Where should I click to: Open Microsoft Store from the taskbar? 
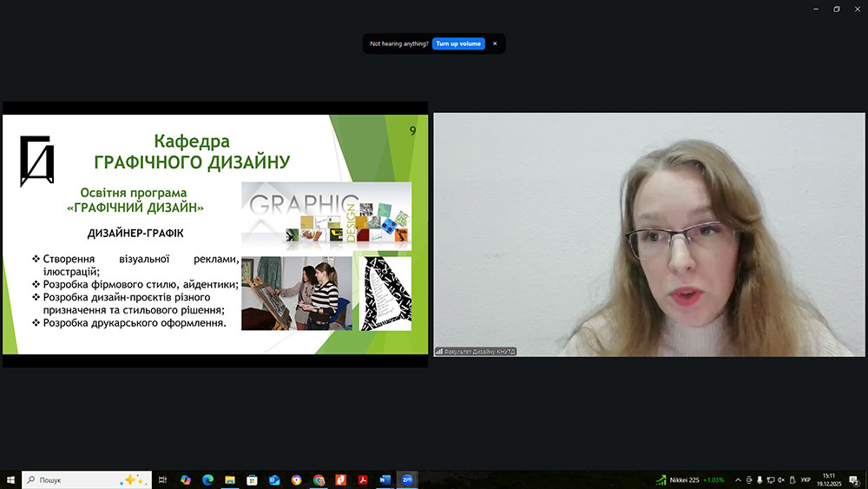point(252,479)
